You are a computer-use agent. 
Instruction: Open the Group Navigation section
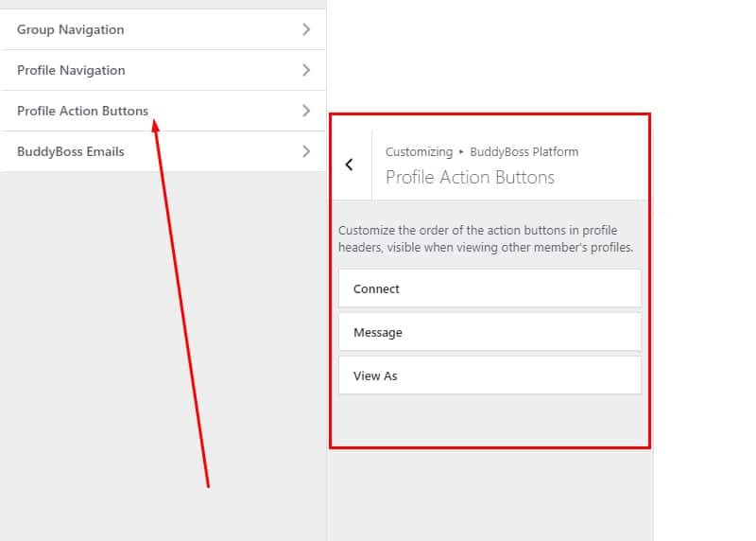163,29
